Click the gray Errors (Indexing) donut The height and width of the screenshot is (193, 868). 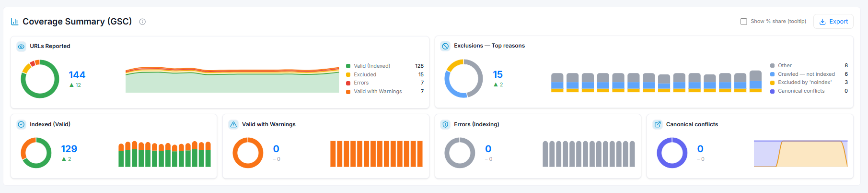pos(460,153)
